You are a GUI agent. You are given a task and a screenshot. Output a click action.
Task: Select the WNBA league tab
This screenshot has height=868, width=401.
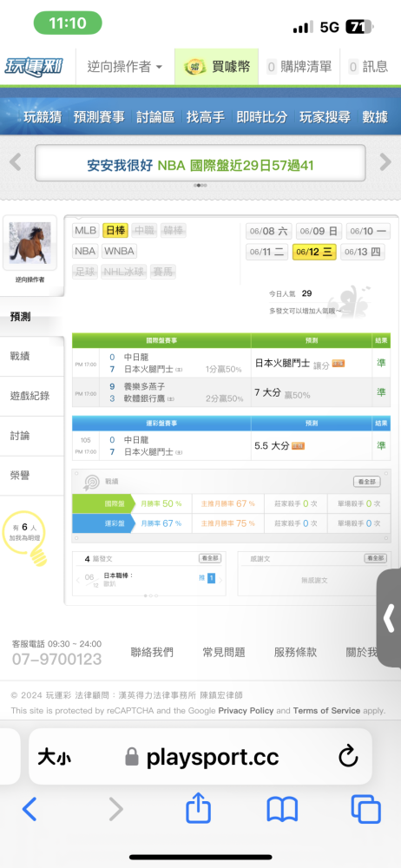pos(119,251)
